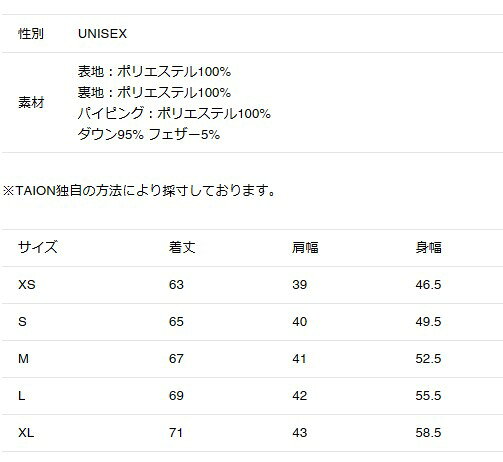
Task: Click the TAION measurement note text
Action: tap(140, 191)
